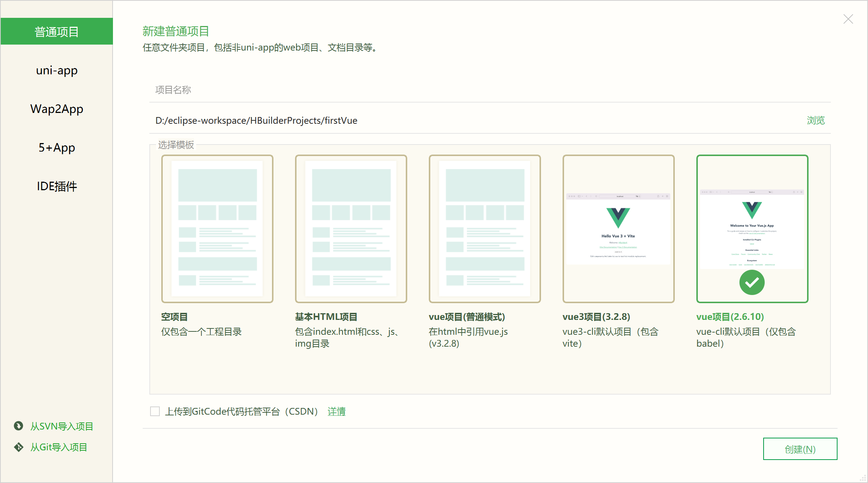Screen dimensions: 868x483
Task: Open the 详情 link next to GitCode option
Action: pos(336,411)
